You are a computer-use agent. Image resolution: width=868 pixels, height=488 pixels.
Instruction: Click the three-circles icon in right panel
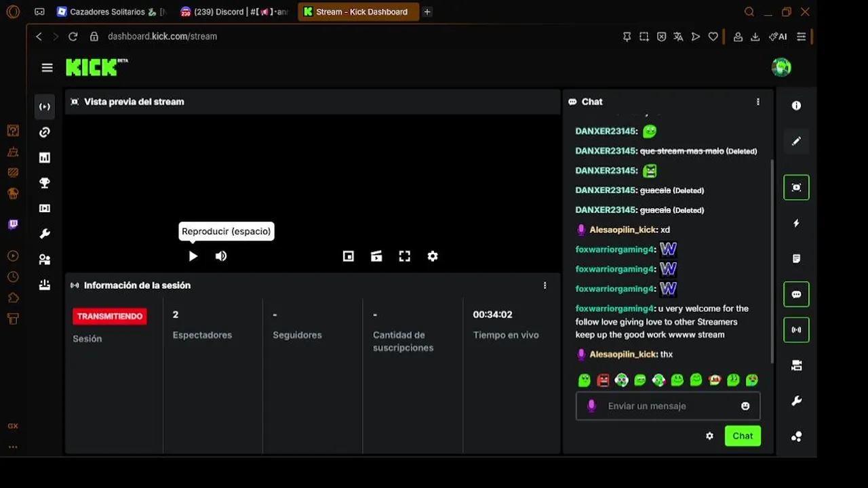tap(797, 436)
